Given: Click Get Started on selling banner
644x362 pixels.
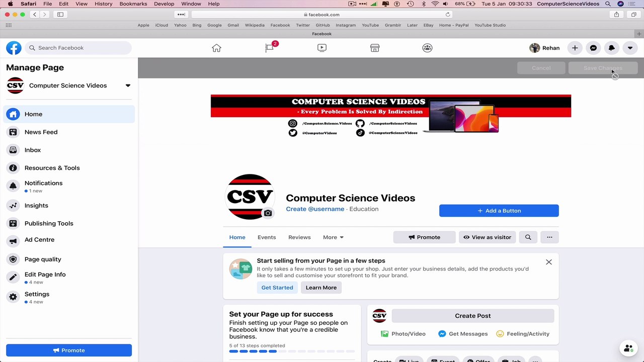Looking at the screenshot, I should (277, 288).
